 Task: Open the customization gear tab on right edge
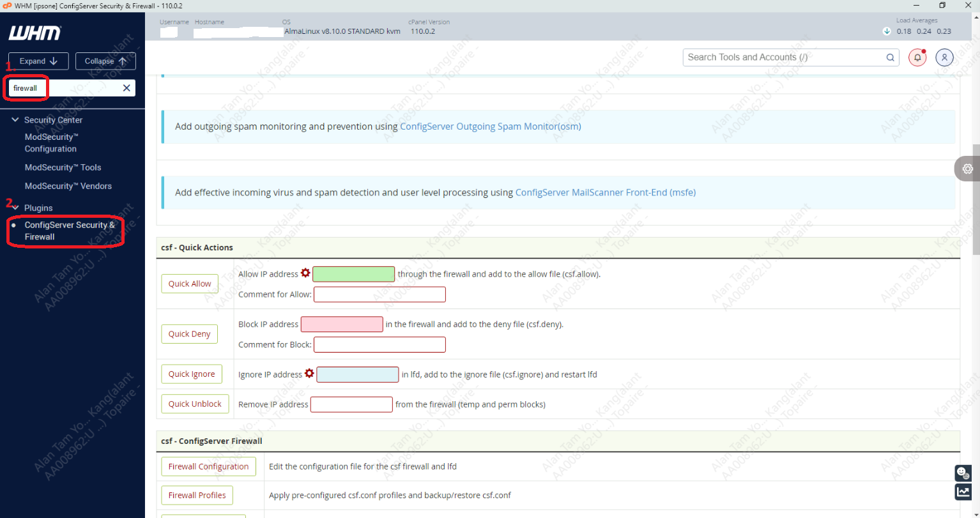click(x=967, y=169)
